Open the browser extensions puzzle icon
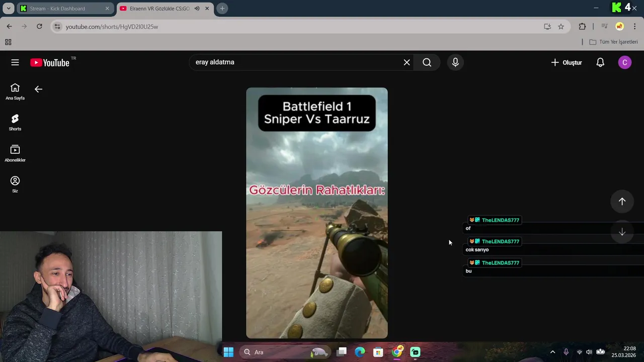 (x=582, y=27)
